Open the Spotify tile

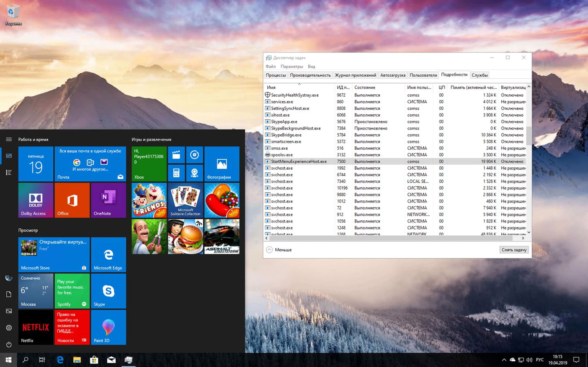72,291
